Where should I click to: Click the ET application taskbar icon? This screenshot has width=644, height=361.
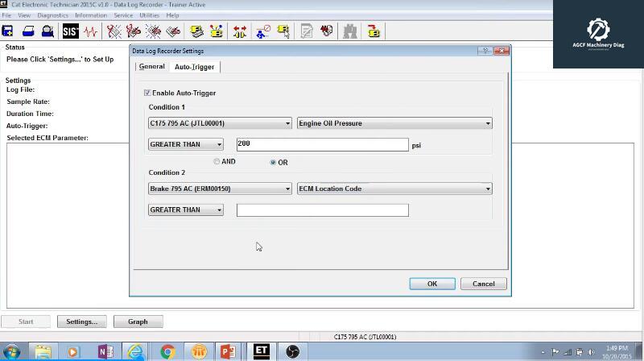[261, 351]
